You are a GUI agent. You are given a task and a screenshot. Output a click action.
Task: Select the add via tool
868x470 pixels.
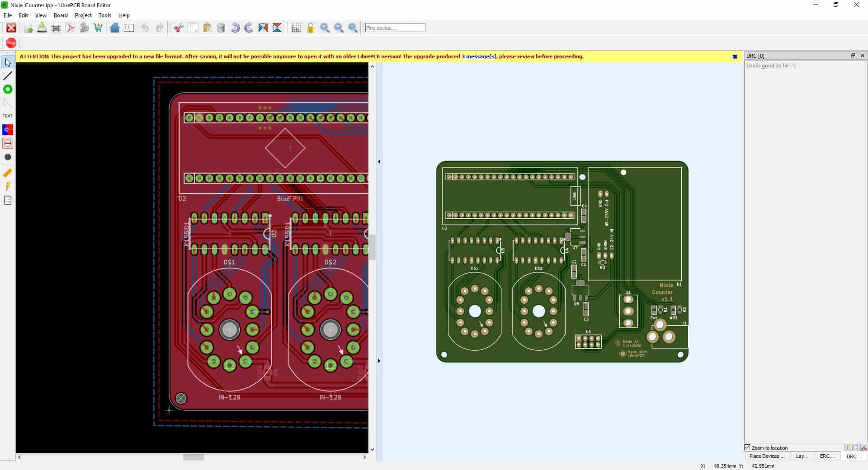(x=7, y=89)
